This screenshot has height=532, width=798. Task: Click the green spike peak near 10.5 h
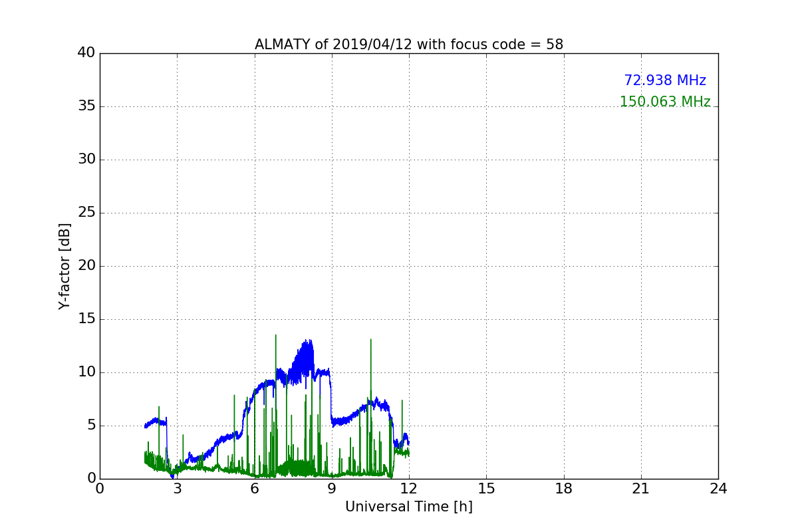pyautogui.click(x=370, y=340)
